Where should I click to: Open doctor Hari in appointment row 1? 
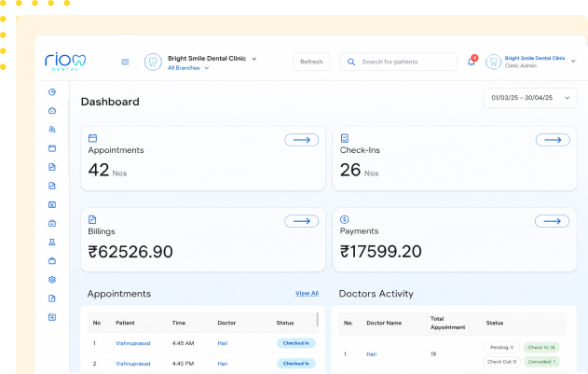point(223,343)
